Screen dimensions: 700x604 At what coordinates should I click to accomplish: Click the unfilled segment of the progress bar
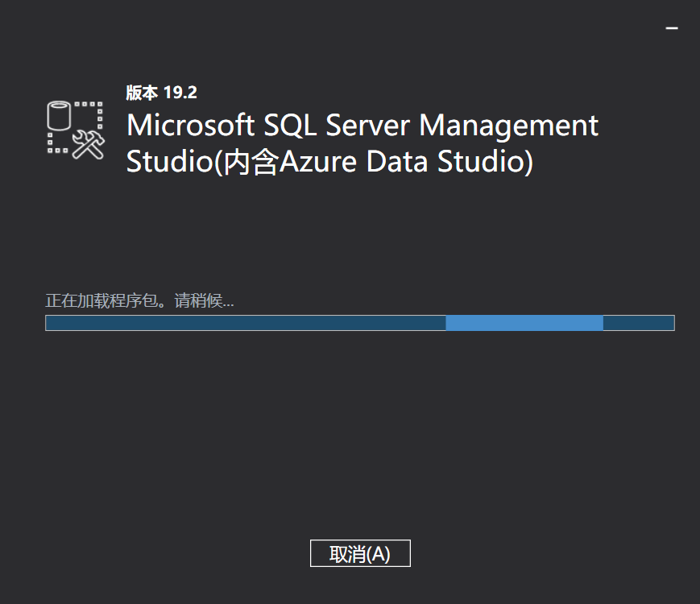[639, 322]
